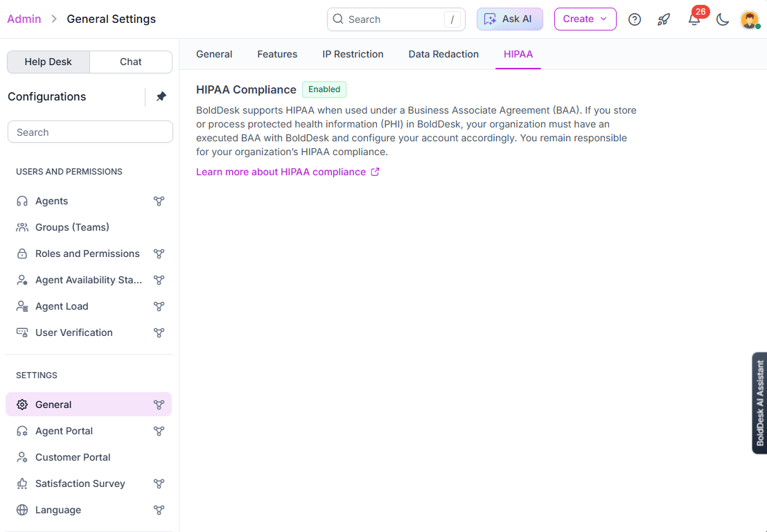Click the permission icon beside Agents
The height and width of the screenshot is (532, 767).
click(159, 201)
